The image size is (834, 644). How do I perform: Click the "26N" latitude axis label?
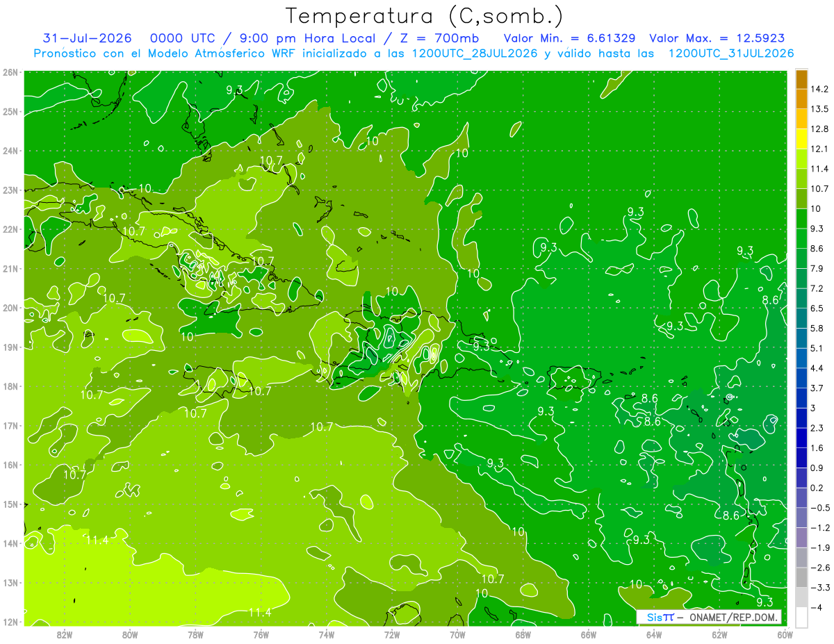(10, 72)
